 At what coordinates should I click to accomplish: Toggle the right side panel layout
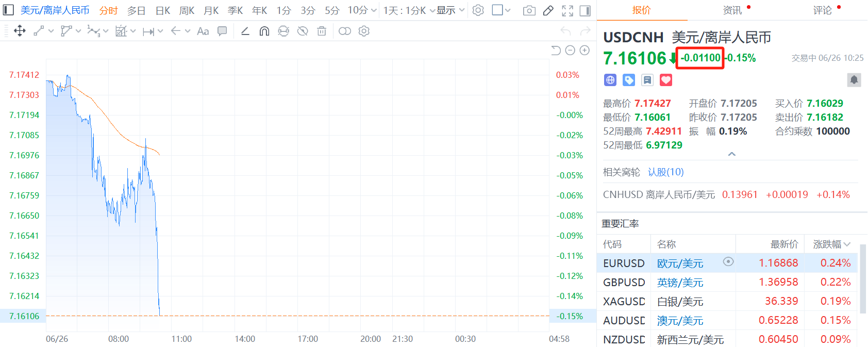(x=585, y=10)
